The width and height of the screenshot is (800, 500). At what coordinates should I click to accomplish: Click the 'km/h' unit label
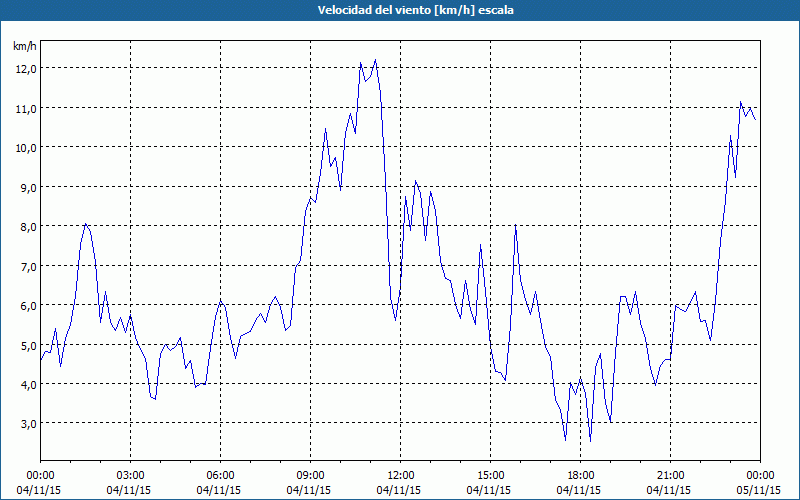tap(25, 46)
